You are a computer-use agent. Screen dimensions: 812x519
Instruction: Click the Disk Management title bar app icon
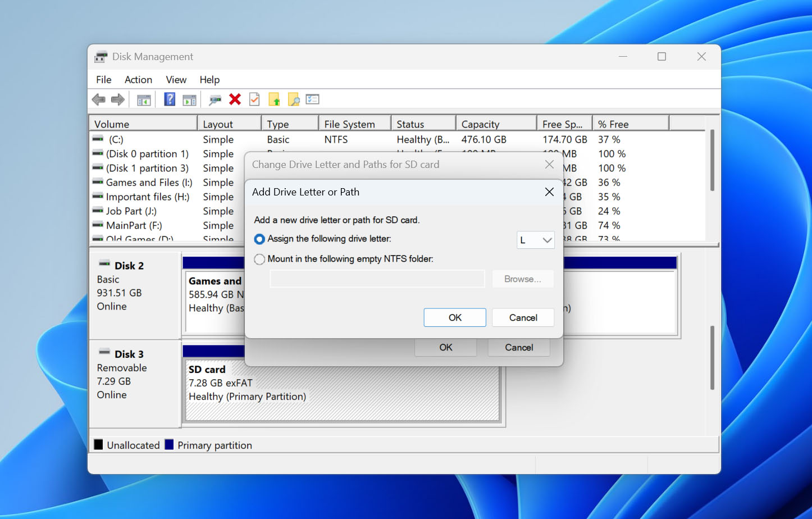[101, 57]
